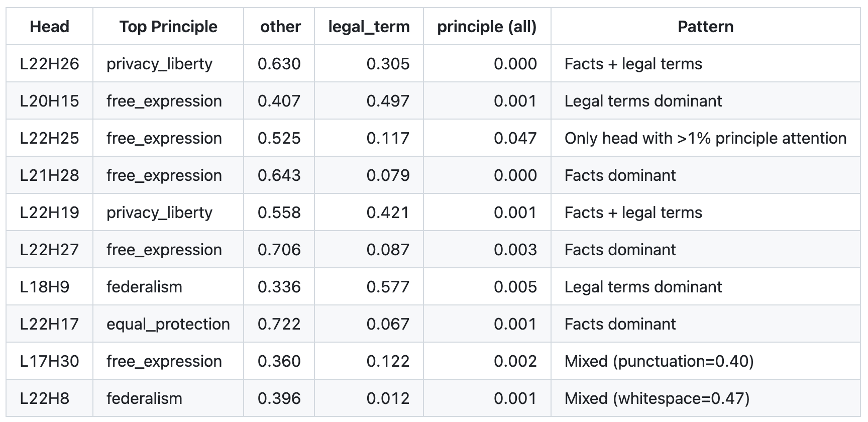
Task: Select the 0.577 legal_term value
Action: [388, 287]
